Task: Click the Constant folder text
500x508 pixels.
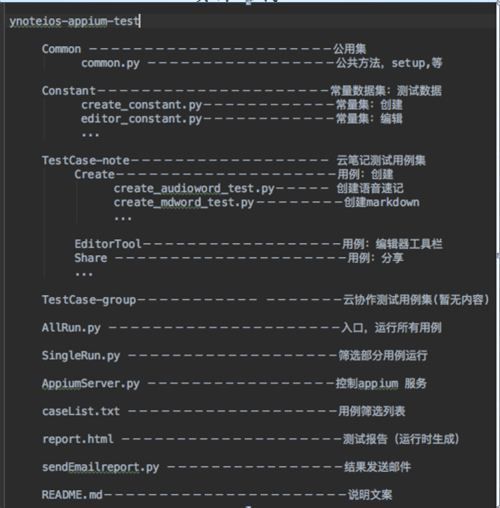Action: [69, 91]
